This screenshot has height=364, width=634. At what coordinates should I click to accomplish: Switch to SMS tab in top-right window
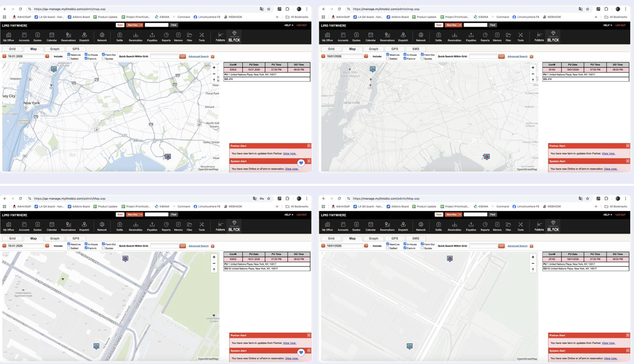click(x=416, y=49)
